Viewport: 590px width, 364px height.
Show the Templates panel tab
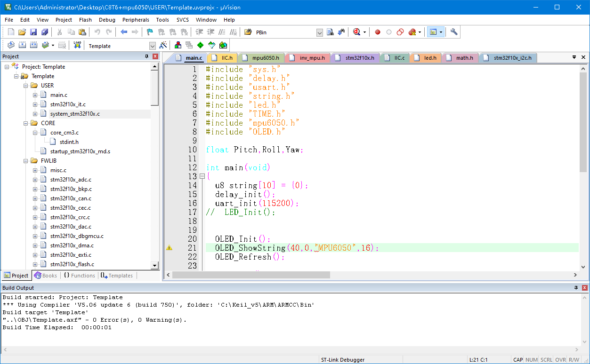117,276
